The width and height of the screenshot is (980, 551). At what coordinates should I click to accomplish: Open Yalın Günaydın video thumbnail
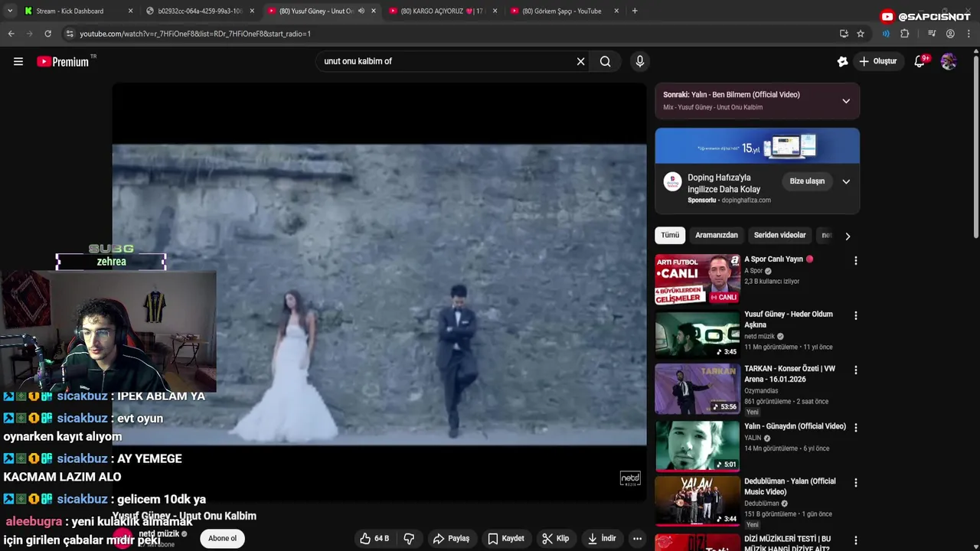697,445
